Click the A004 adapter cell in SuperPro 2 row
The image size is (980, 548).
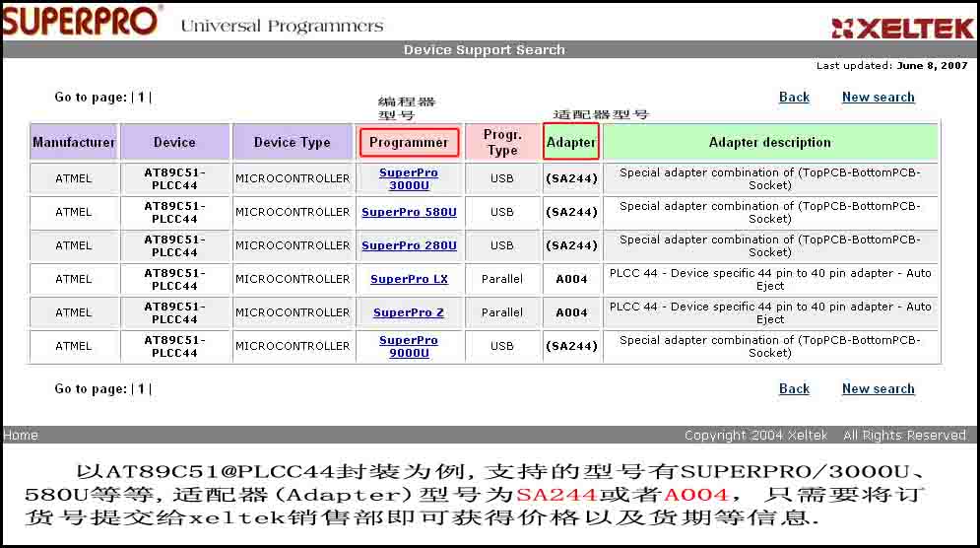click(x=571, y=312)
